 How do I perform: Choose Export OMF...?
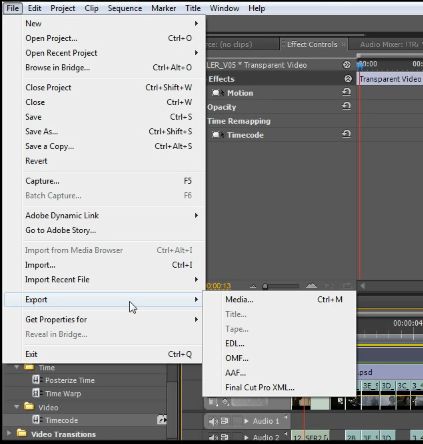tap(279, 358)
